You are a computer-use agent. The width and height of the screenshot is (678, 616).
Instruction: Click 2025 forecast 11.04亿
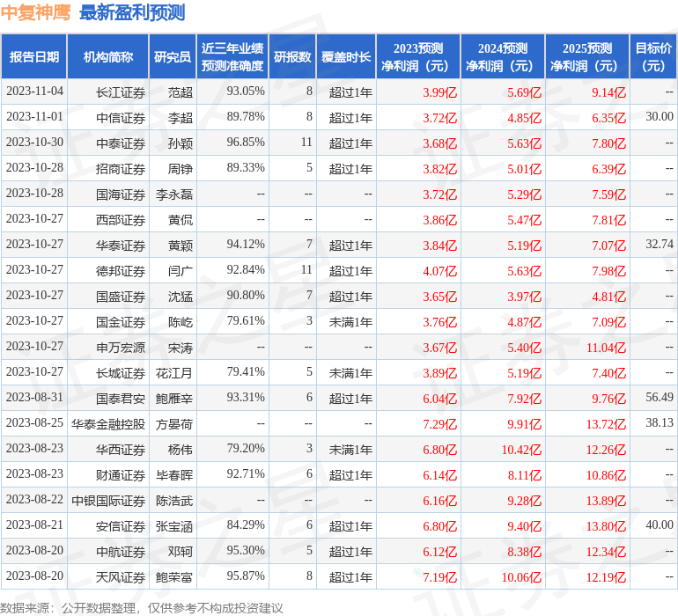pos(606,348)
